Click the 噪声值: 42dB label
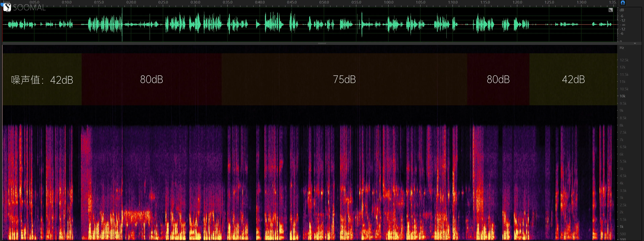This screenshot has height=241, width=644. click(x=42, y=80)
